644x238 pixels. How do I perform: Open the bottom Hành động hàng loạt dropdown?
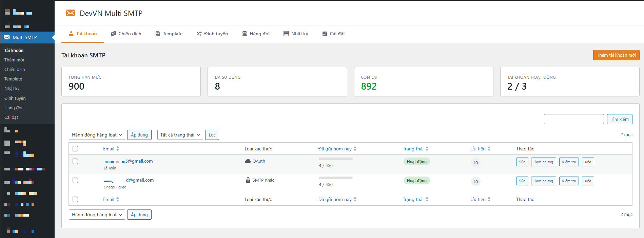tap(97, 215)
